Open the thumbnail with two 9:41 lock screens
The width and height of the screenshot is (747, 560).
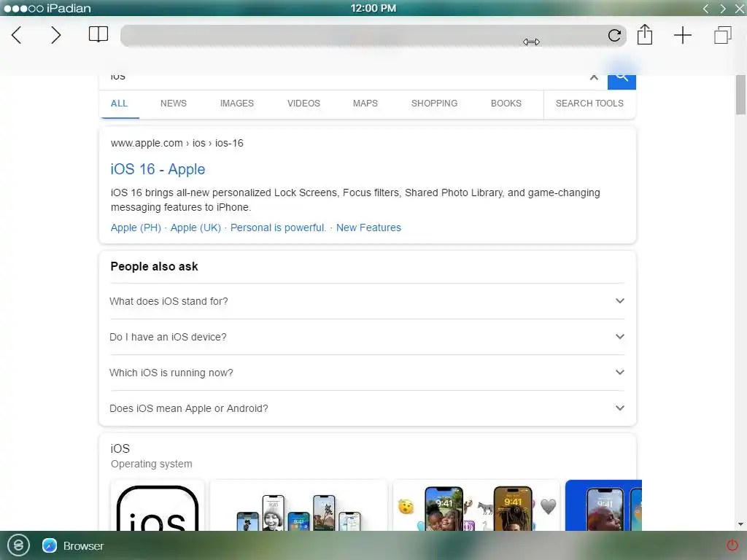[x=476, y=506]
